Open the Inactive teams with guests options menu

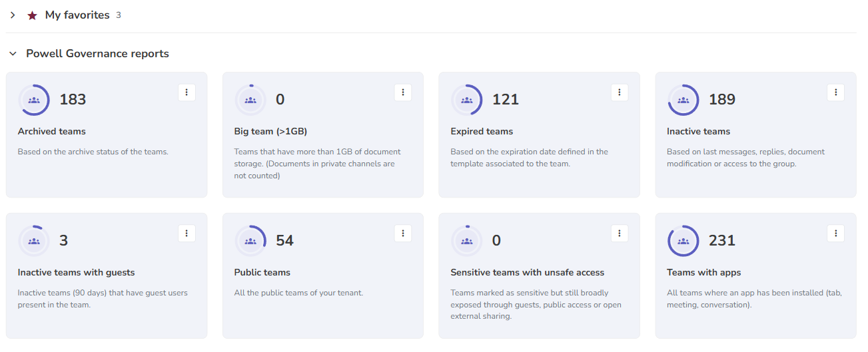click(x=187, y=234)
